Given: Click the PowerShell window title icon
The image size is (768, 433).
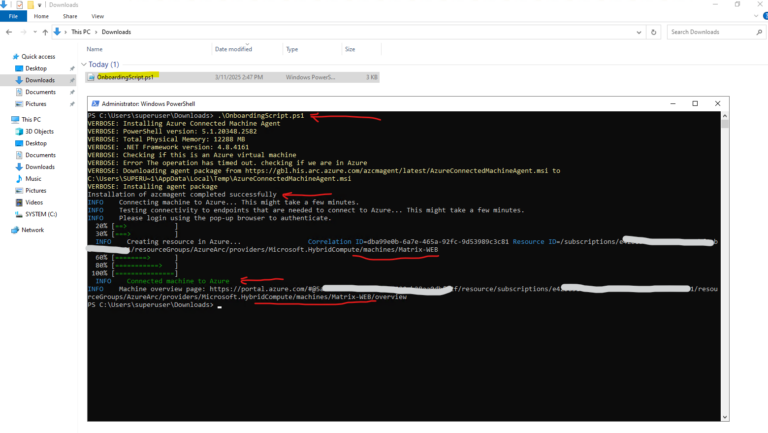Looking at the screenshot, I should tap(95, 103).
